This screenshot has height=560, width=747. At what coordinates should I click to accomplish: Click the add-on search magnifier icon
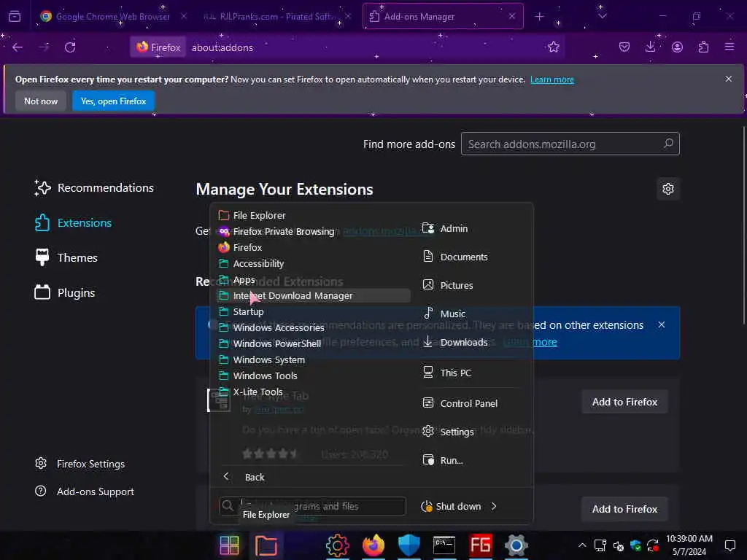668,144
